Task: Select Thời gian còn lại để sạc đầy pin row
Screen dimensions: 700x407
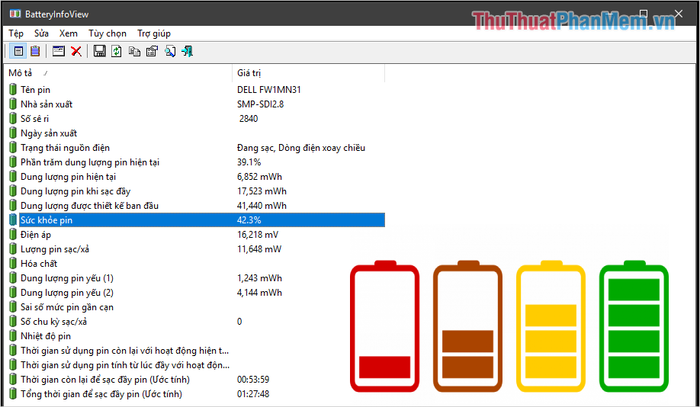Action: pyautogui.click(x=196, y=379)
